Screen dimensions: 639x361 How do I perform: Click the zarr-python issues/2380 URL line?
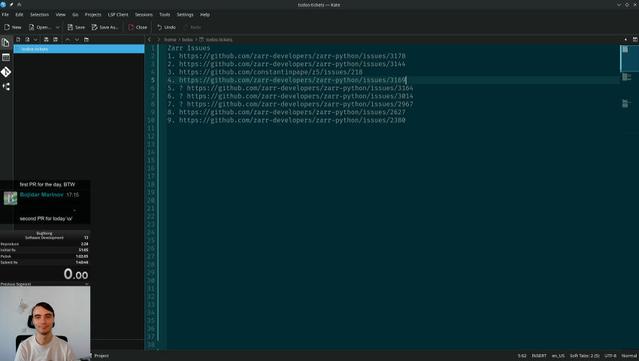[x=286, y=120]
